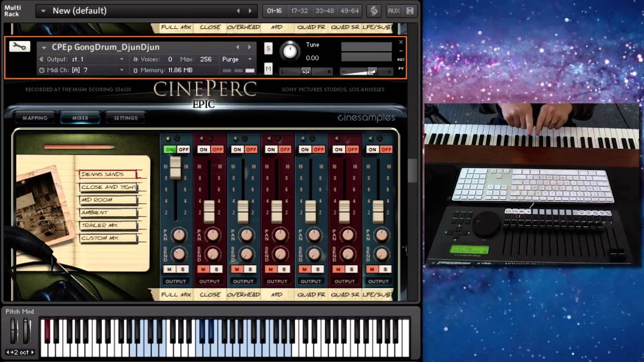Image resolution: width=644 pixels, height=362 pixels.
Task: Shift keyboard octave down with left arrow
Action: click(7, 352)
